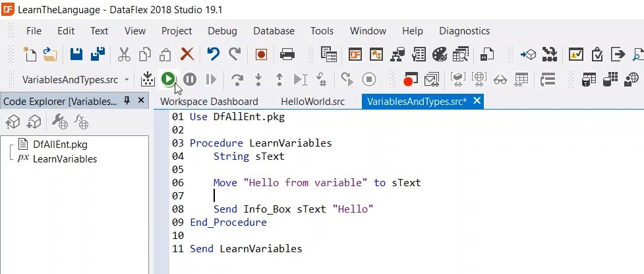Image resolution: width=644 pixels, height=274 pixels.
Task: Click the Compile project icon
Action: 148,79
